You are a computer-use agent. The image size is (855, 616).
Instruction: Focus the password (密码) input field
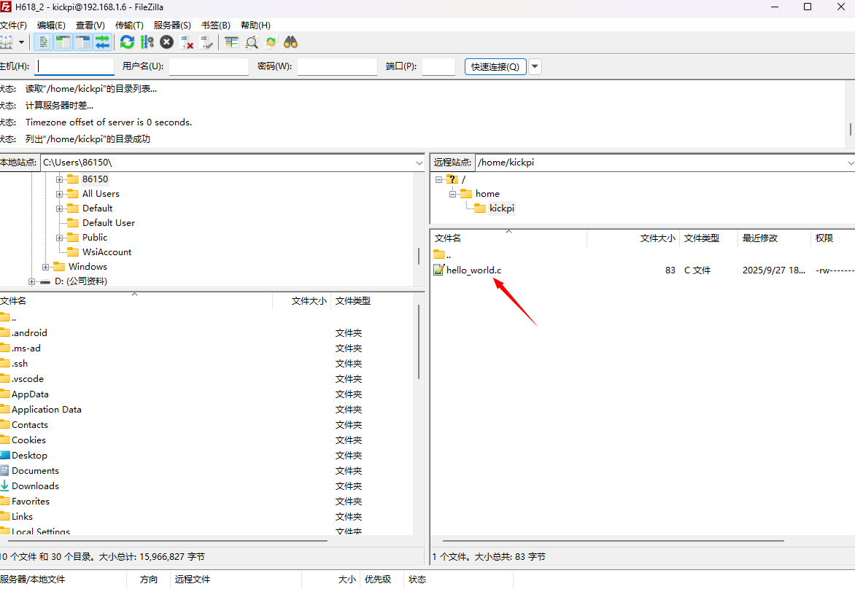pos(337,66)
